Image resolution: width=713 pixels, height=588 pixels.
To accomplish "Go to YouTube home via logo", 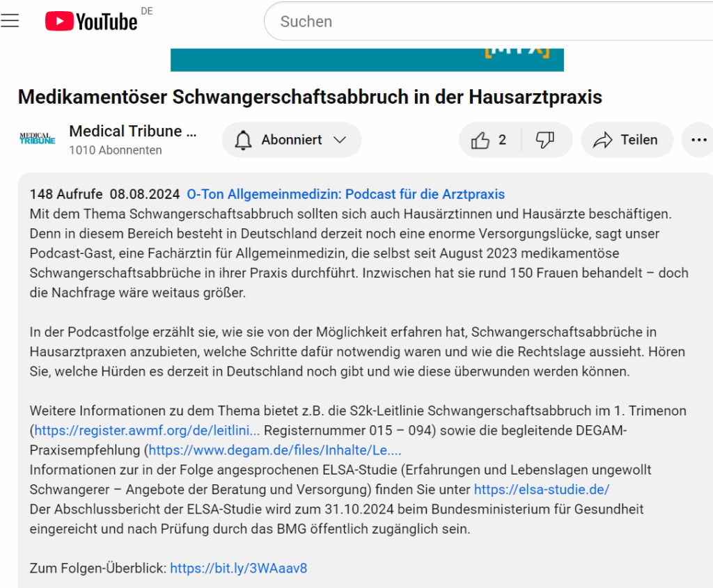I will [x=91, y=21].
